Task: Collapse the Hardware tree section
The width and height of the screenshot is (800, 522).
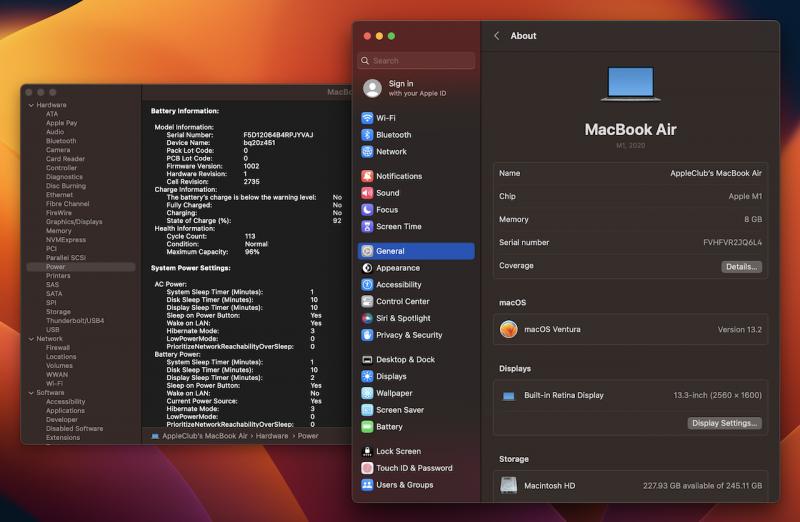Action: click(x=31, y=105)
